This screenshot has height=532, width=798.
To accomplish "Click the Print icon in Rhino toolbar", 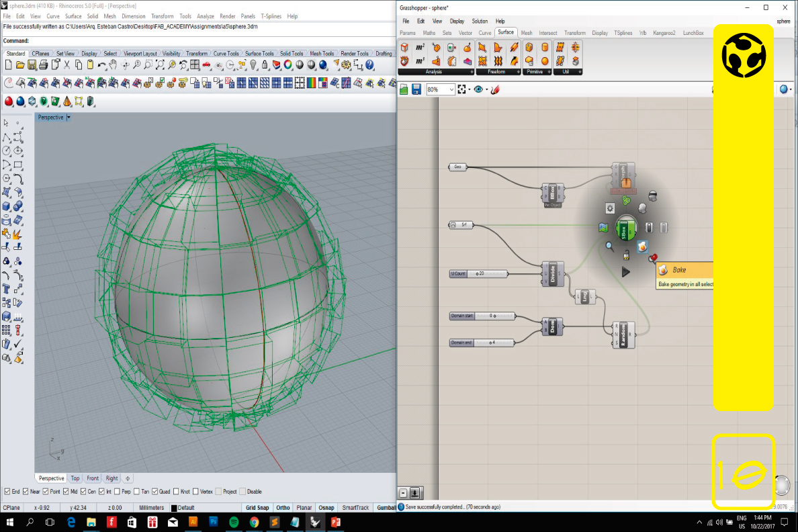I will tap(43, 65).
